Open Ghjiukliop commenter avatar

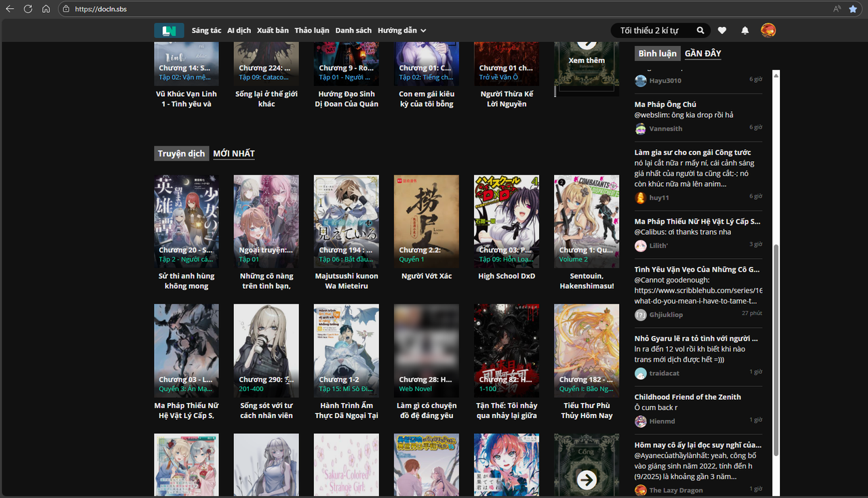click(640, 314)
